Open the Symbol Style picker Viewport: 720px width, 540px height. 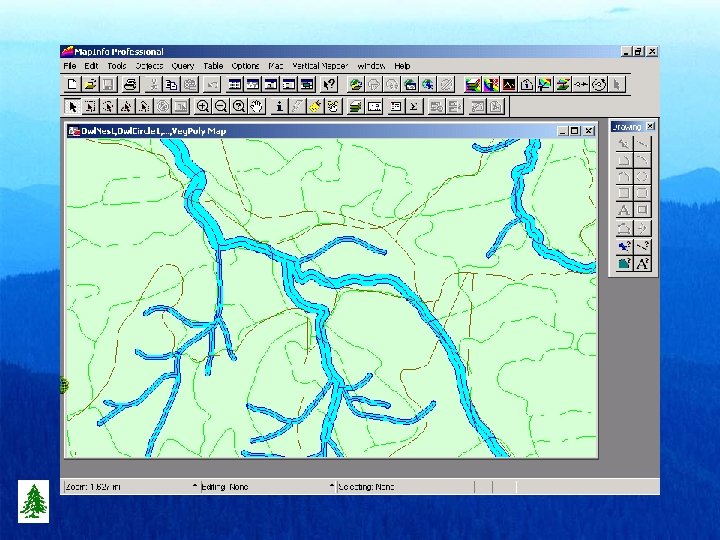pyautogui.click(x=624, y=247)
